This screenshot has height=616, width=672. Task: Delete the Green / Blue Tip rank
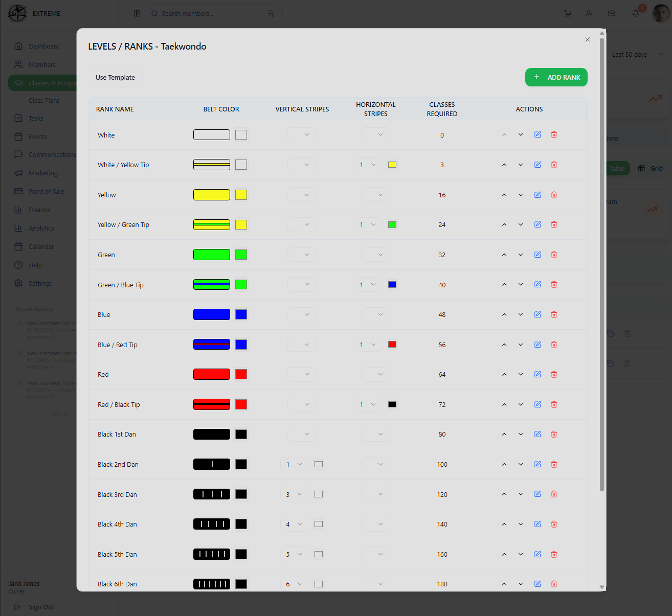(554, 284)
